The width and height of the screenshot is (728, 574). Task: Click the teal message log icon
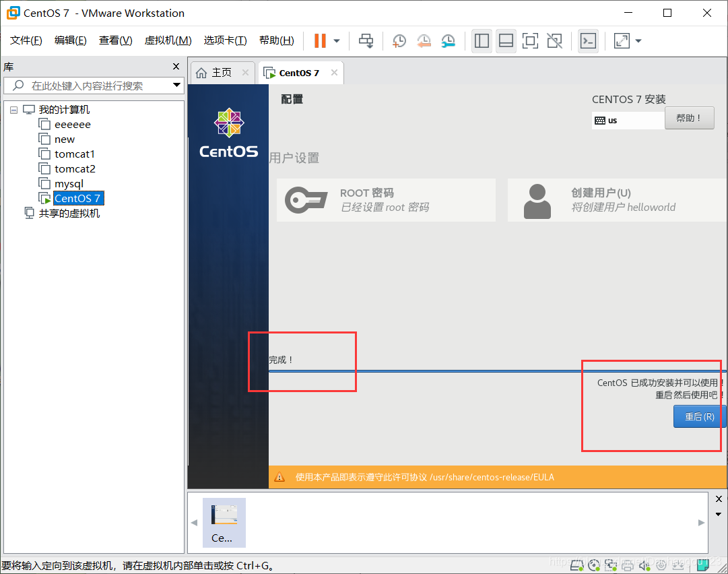pos(702,565)
